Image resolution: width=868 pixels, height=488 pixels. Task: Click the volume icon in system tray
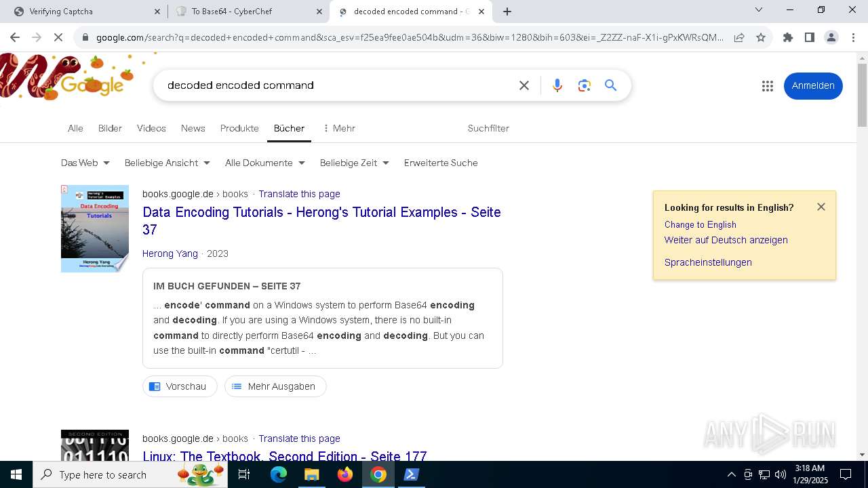[x=781, y=474]
